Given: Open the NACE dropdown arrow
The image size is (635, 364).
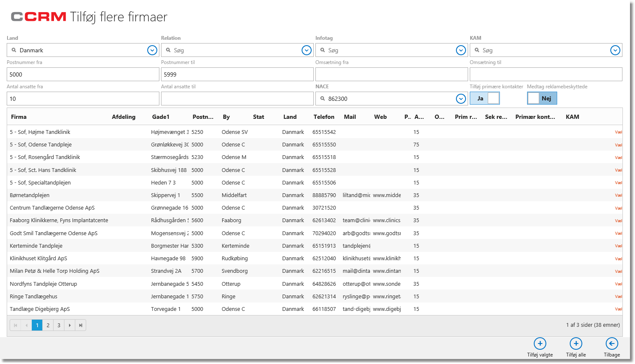Looking at the screenshot, I should point(461,99).
